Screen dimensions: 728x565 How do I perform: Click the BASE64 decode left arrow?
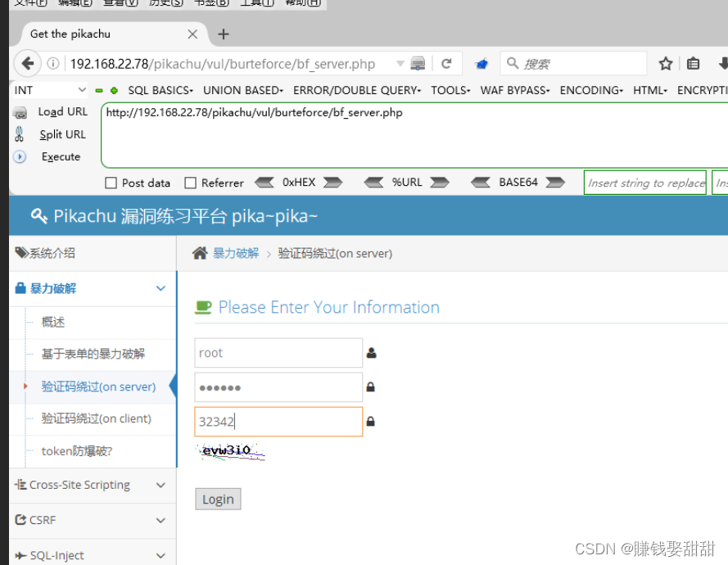481,183
